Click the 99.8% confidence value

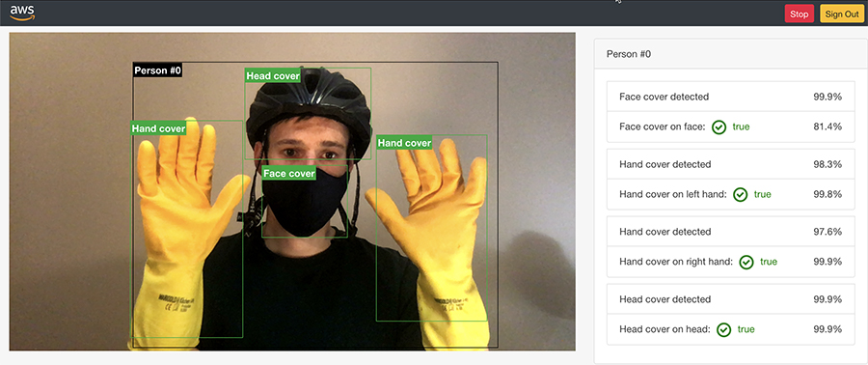827,194
